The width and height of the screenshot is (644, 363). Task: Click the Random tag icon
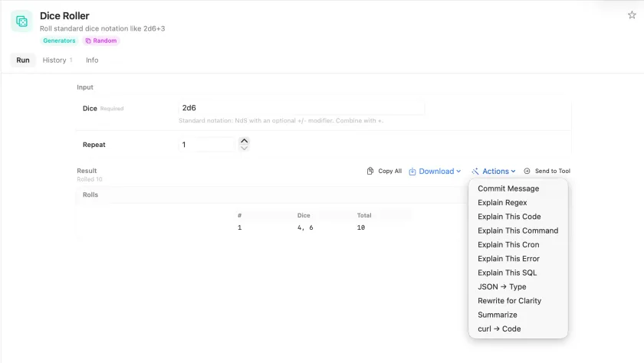point(88,41)
